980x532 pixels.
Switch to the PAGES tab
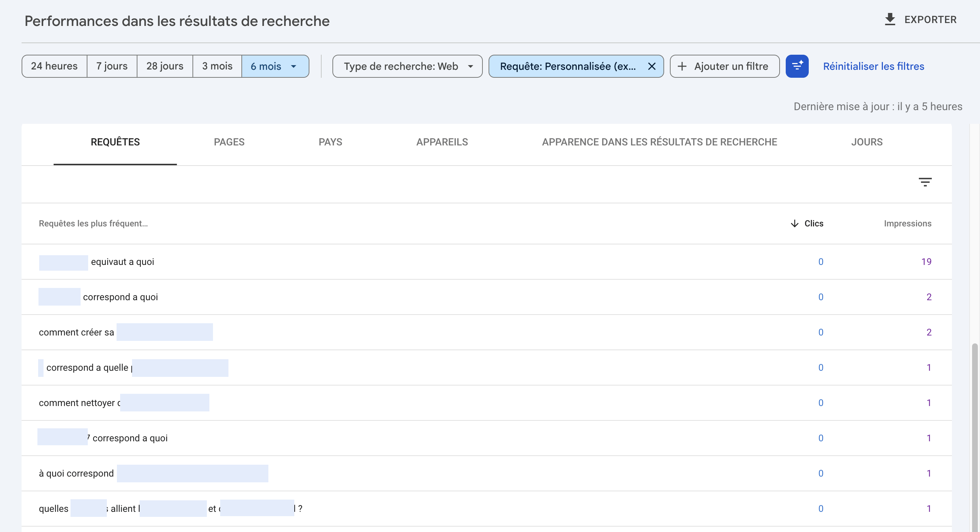(x=229, y=141)
